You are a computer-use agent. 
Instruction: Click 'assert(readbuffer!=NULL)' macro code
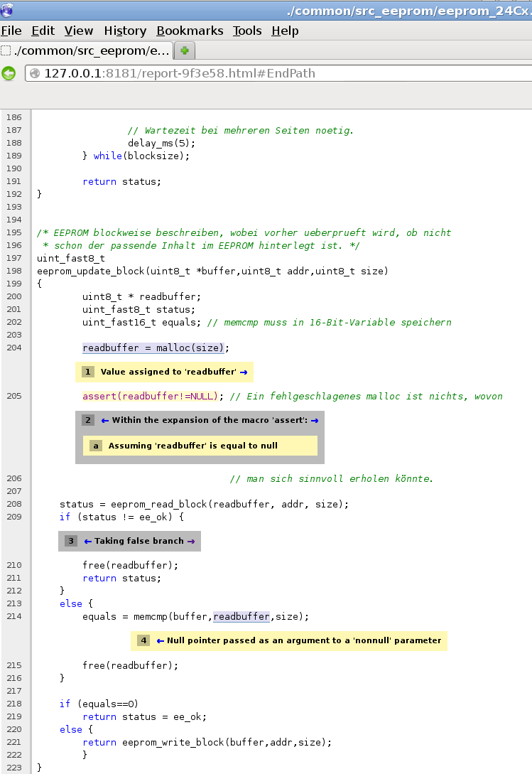[x=150, y=397]
